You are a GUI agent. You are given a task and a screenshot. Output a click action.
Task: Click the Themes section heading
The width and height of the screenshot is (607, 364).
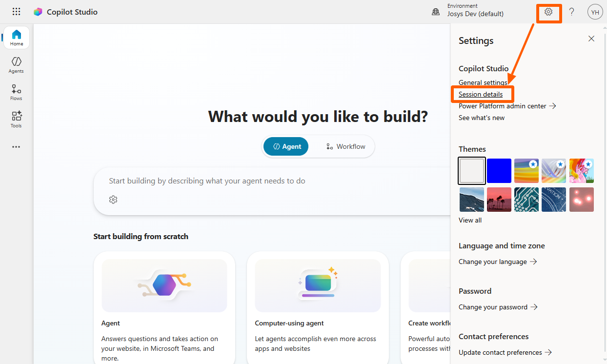click(472, 149)
